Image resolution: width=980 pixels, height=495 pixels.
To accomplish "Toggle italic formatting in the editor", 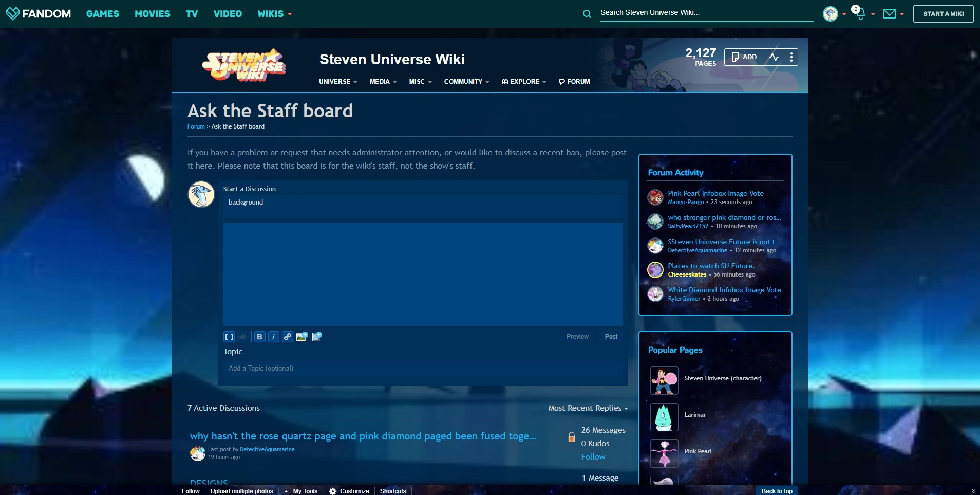I will point(274,337).
